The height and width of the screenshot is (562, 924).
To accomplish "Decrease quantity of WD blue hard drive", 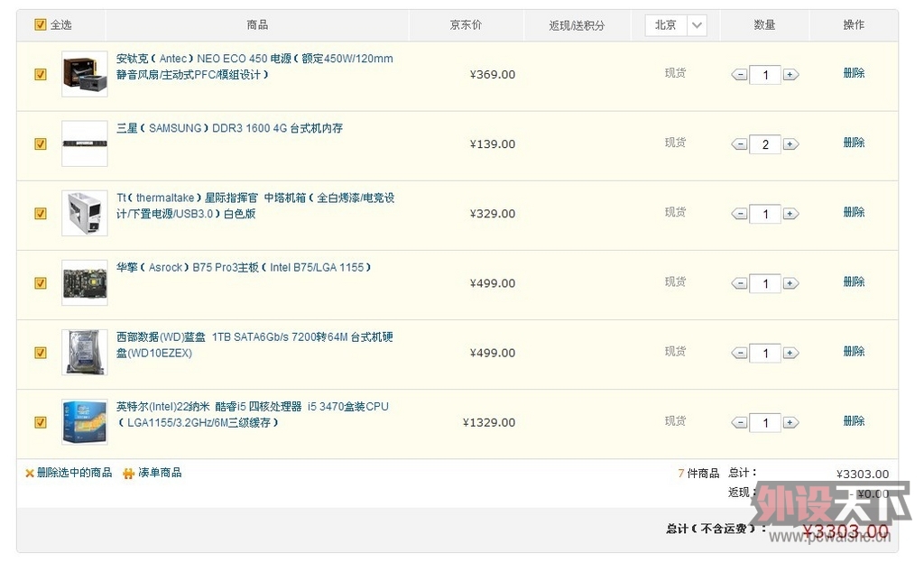I will point(739,353).
